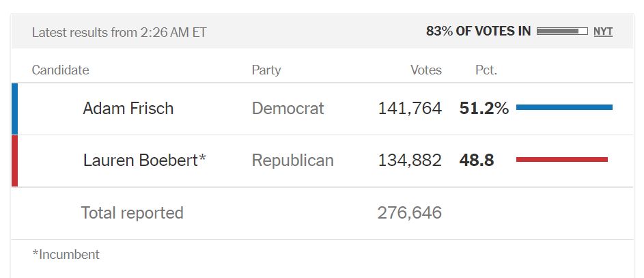Click the *Incumbent footnote

66,255
